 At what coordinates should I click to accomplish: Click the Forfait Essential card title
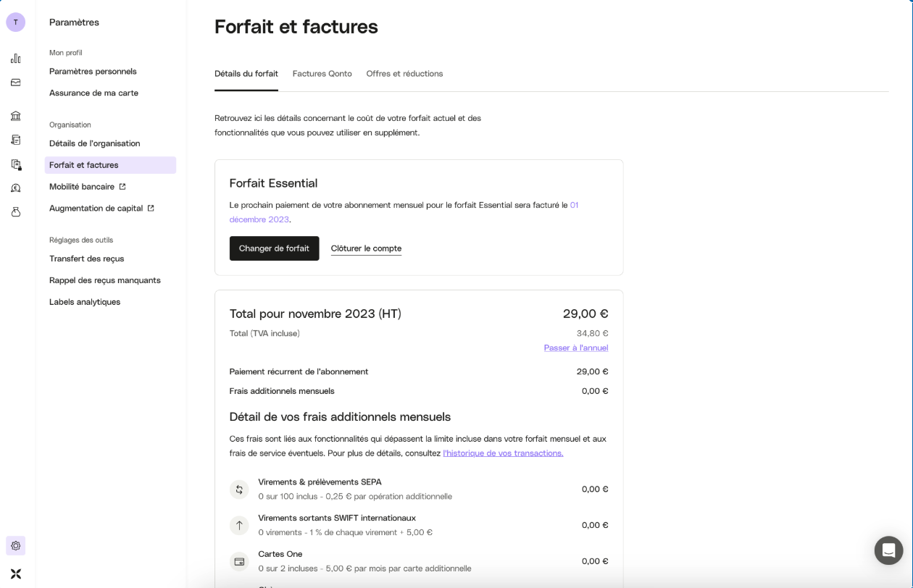(x=273, y=183)
